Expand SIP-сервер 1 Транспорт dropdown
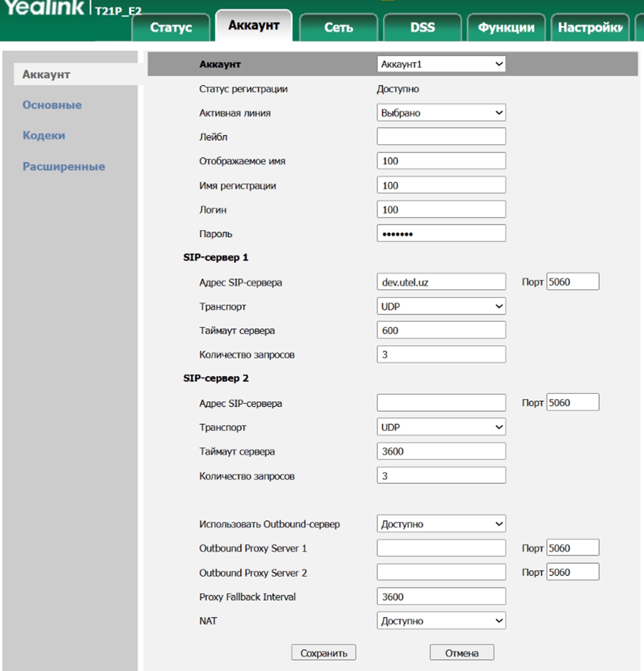The width and height of the screenshot is (644, 671). click(441, 307)
